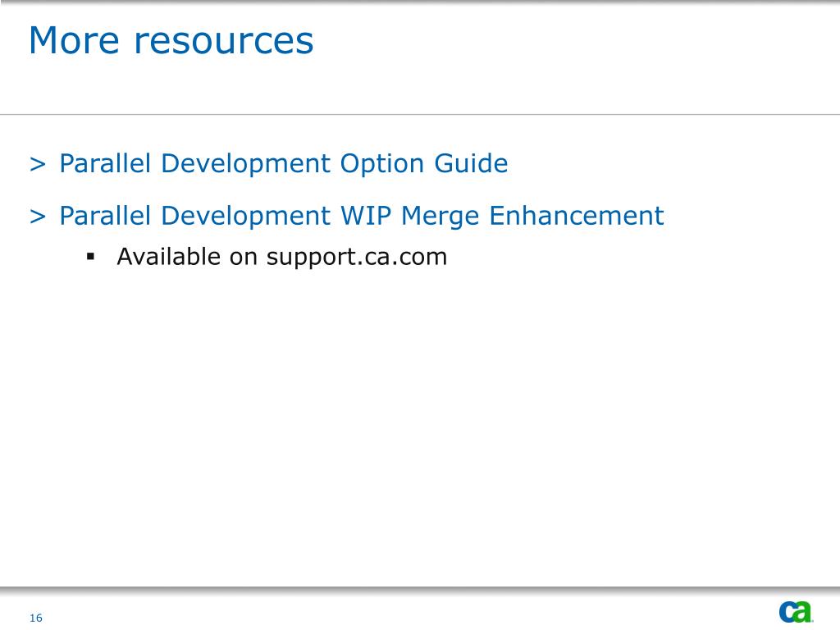
Task: Click the horizontal divider under the title
Action: 420,114
